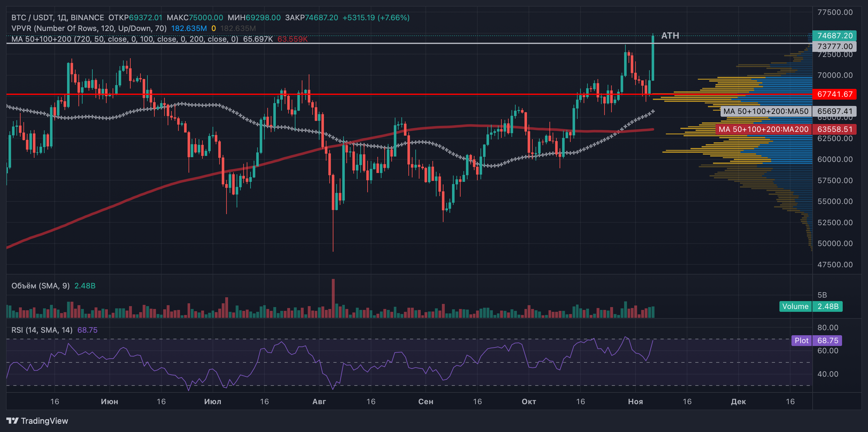Image resolution: width=868 pixels, height=432 pixels.
Task: Click the VPVR indicator legend label
Action: [x=89, y=28]
